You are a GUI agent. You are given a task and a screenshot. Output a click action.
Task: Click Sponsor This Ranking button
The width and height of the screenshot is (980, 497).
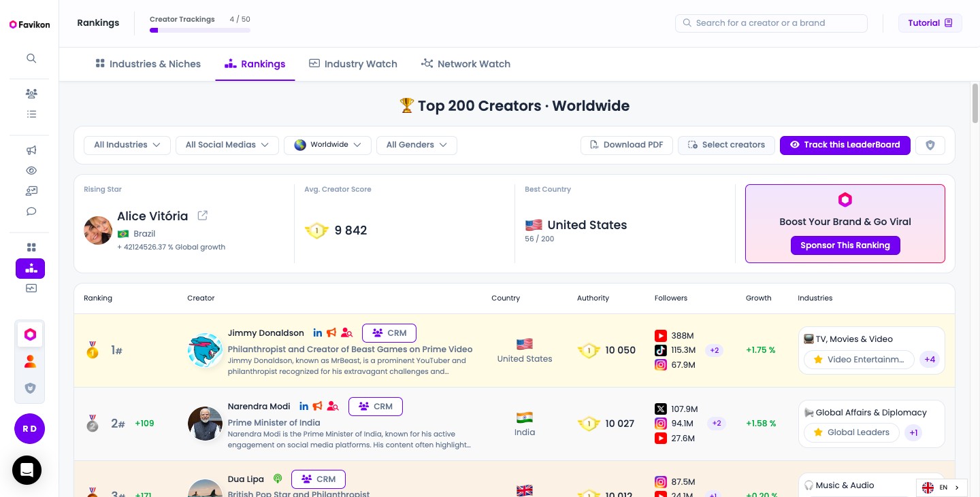(845, 245)
